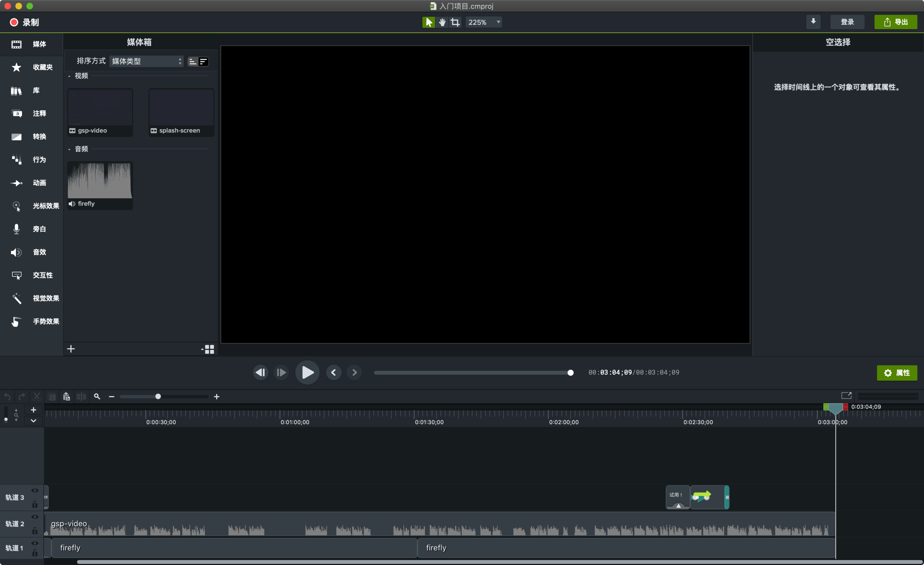Detach the timeline with popout icon

846,395
